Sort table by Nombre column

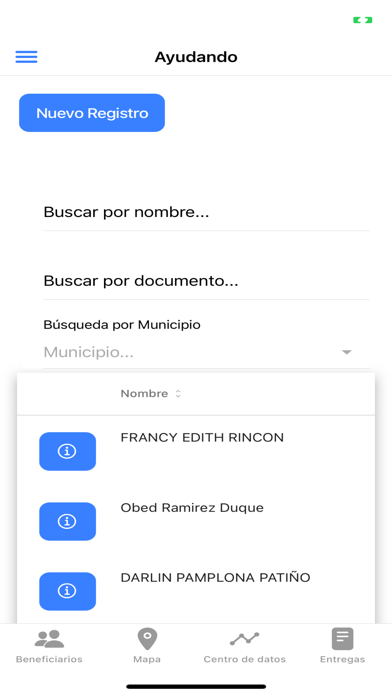tap(151, 393)
